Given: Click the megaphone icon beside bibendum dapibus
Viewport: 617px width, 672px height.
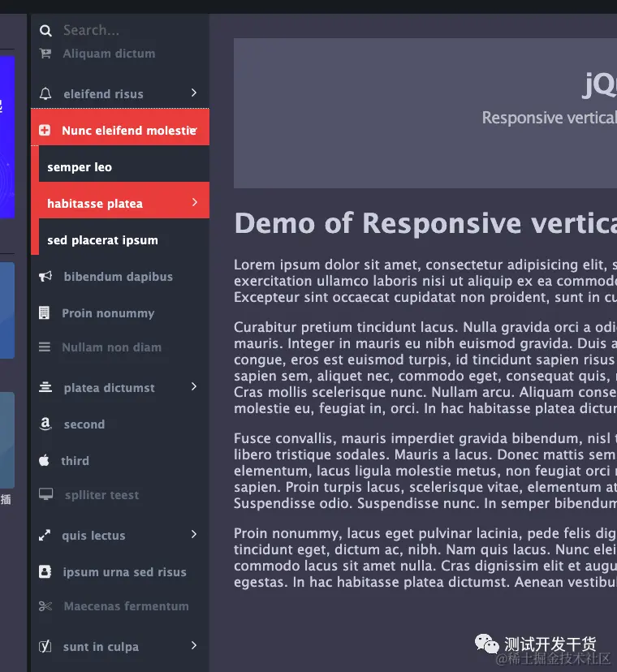Looking at the screenshot, I should (45, 277).
